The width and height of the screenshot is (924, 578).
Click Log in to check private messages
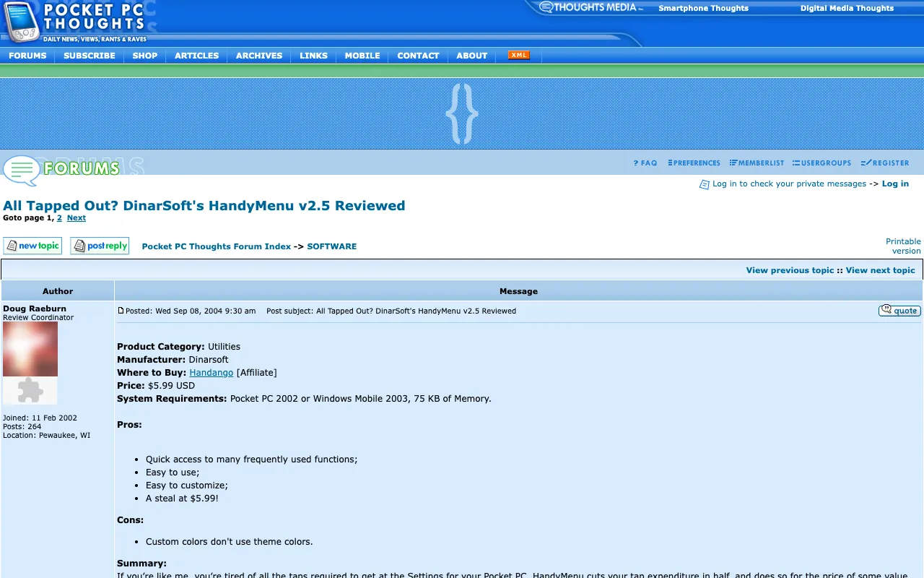(x=789, y=184)
